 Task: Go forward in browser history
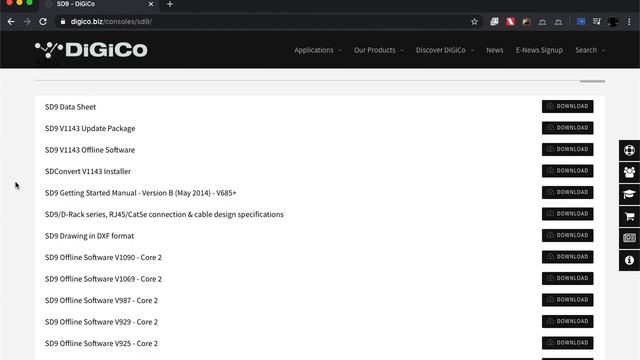point(27,22)
